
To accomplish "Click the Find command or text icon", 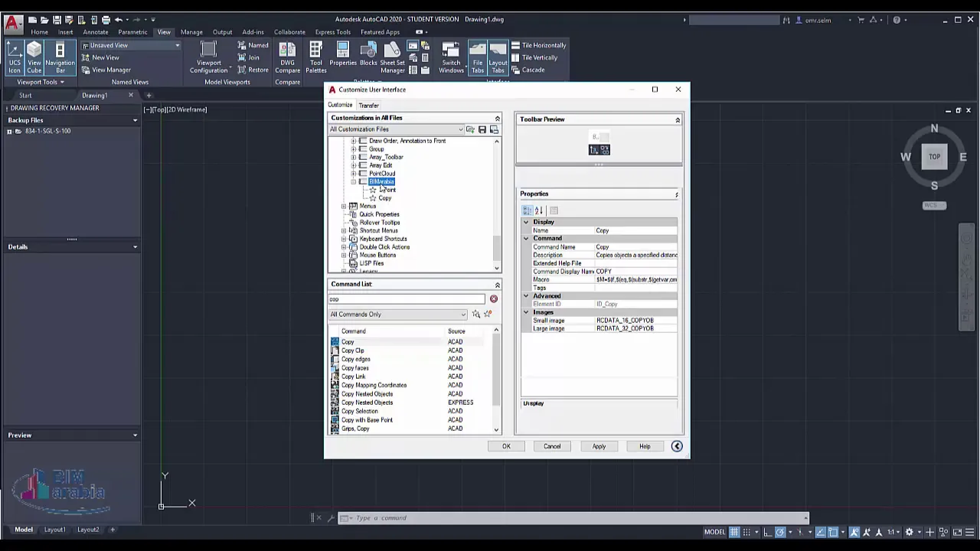I will point(476,314).
